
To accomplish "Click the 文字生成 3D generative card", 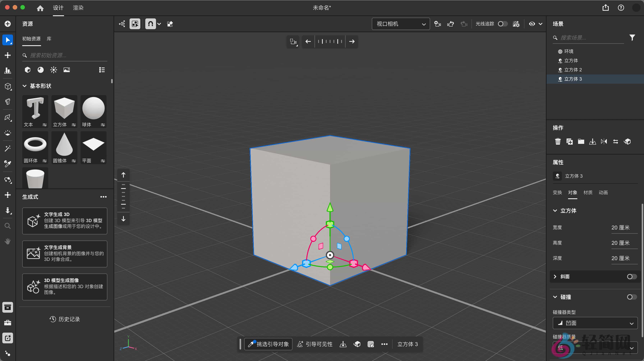I will coord(65,221).
